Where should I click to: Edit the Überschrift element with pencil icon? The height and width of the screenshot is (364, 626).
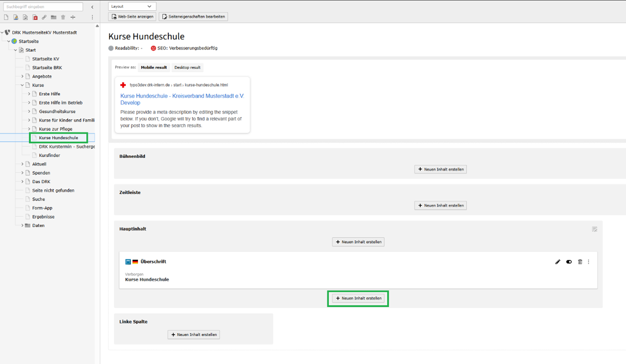[558, 262]
